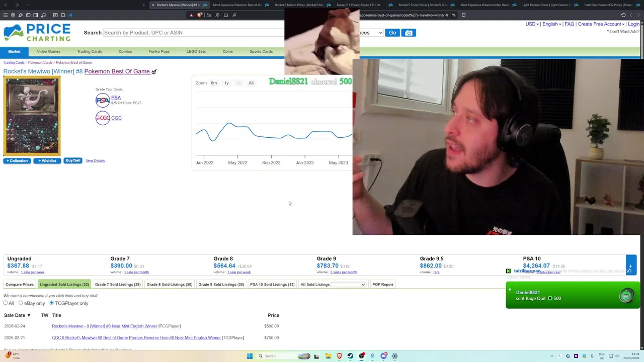644x362 pixels.
Task: Open Windows Start menu
Action: (250, 356)
